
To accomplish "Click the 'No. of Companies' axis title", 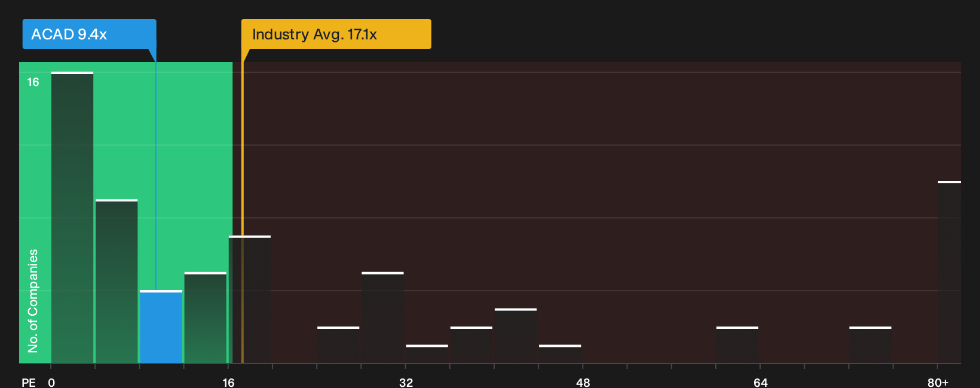I will coord(33,301).
